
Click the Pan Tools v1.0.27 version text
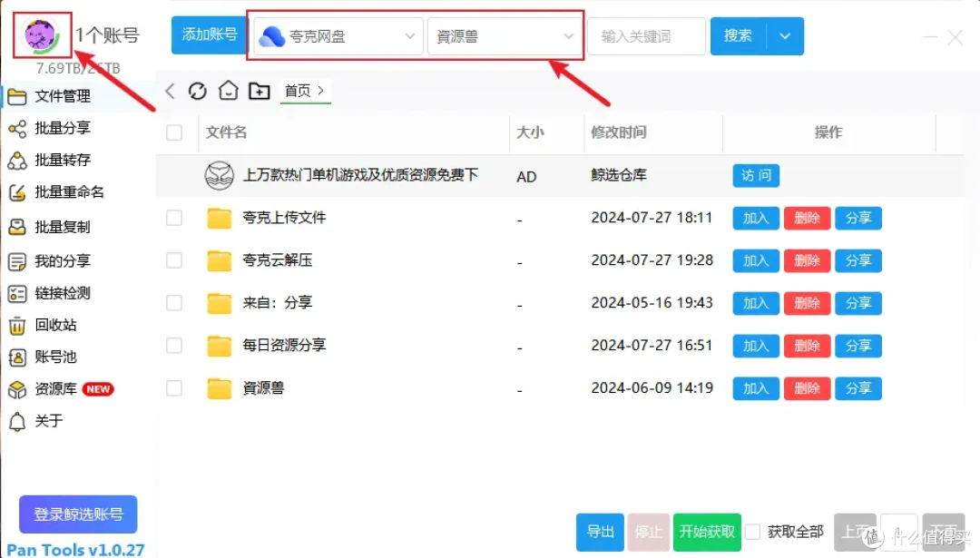point(75,549)
